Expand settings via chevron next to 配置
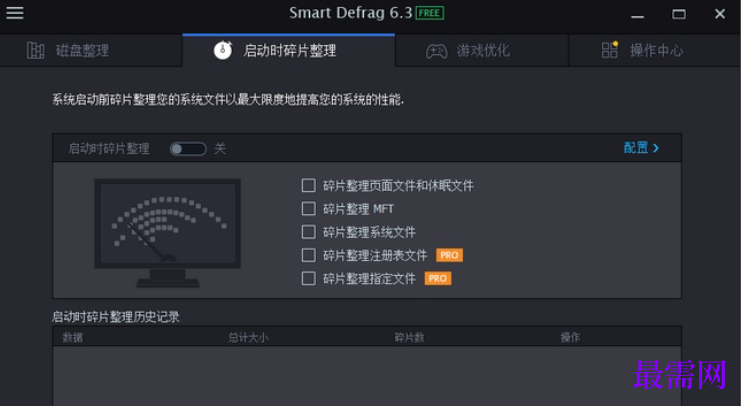The image size is (745, 406). [x=656, y=148]
